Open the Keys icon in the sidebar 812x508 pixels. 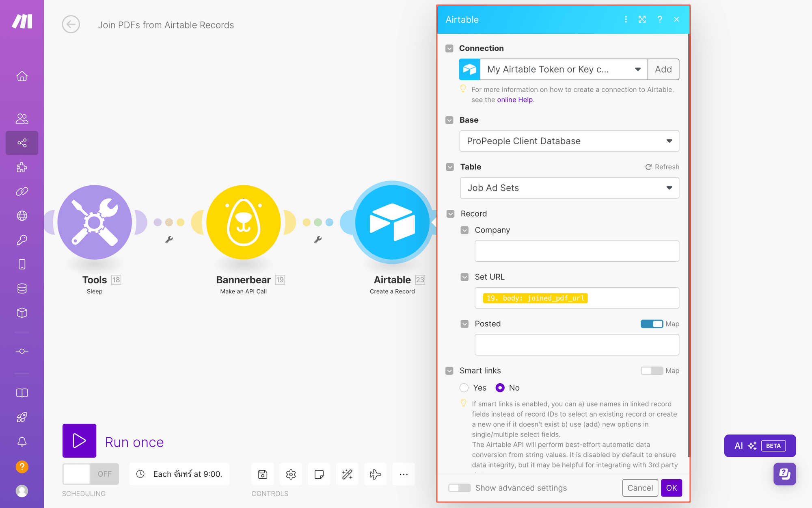click(x=22, y=240)
